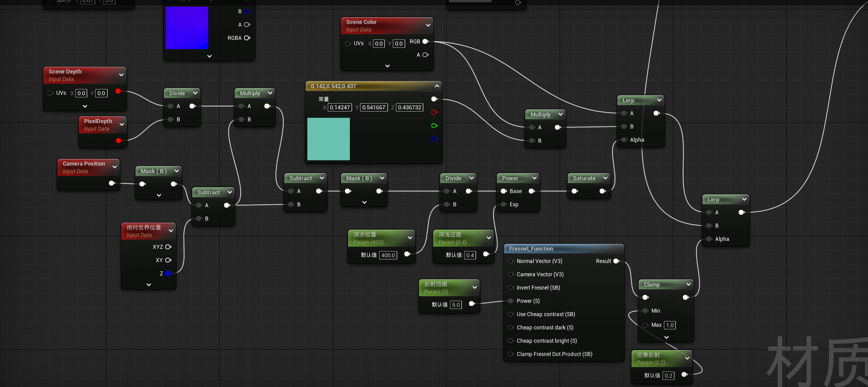
Task: Click the Saturate node output pin
Action: [602, 191]
